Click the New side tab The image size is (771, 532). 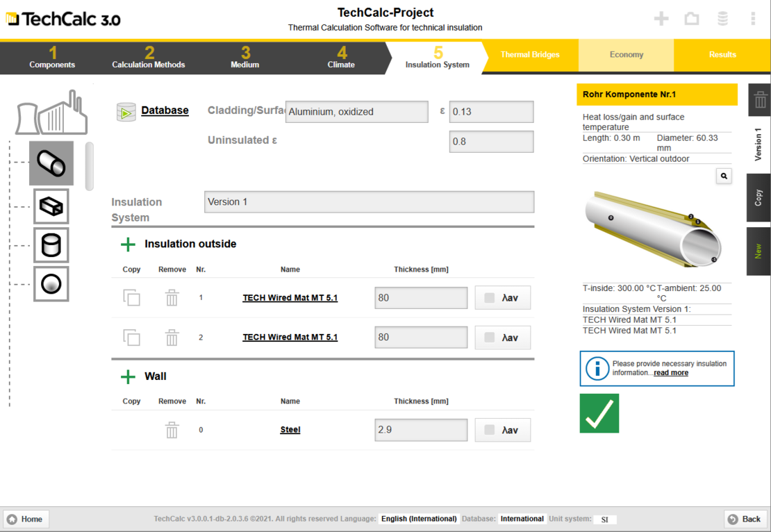point(758,251)
